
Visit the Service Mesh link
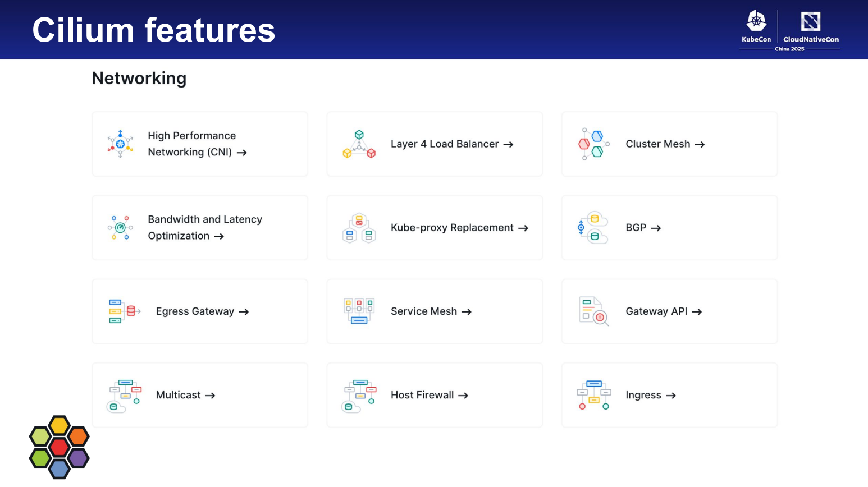point(431,311)
